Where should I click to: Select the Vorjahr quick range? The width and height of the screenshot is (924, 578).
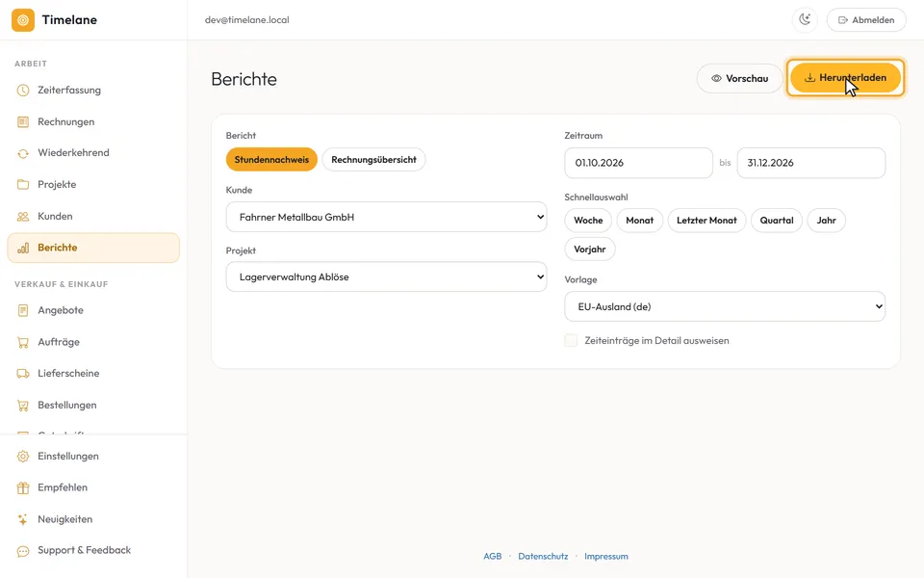(590, 249)
